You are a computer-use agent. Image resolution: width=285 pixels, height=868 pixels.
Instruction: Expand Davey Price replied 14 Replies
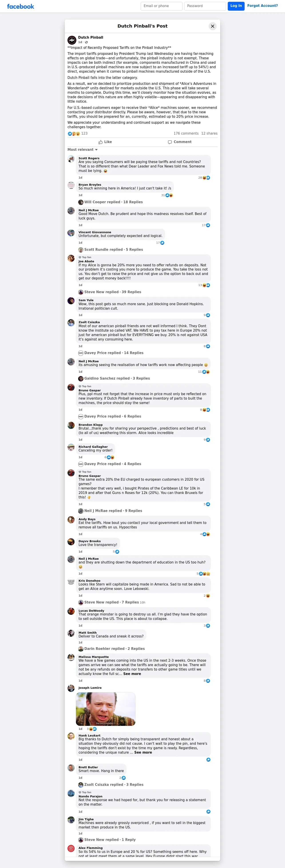(x=111, y=353)
